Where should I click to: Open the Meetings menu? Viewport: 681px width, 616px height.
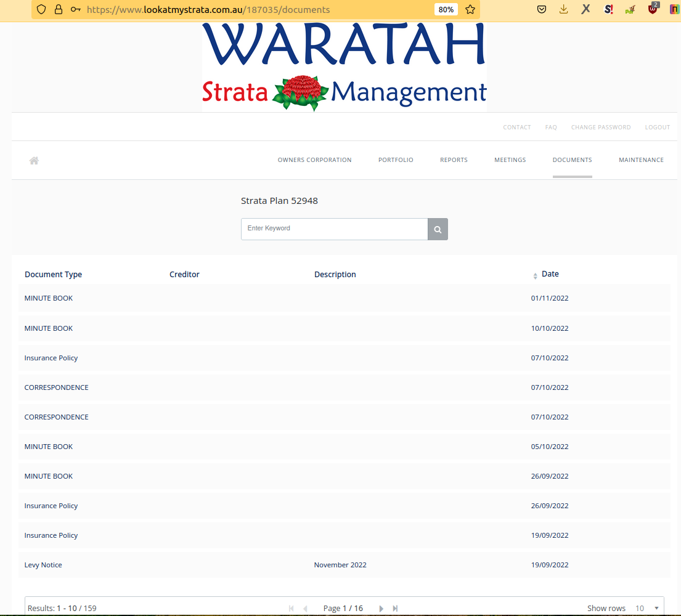point(510,160)
